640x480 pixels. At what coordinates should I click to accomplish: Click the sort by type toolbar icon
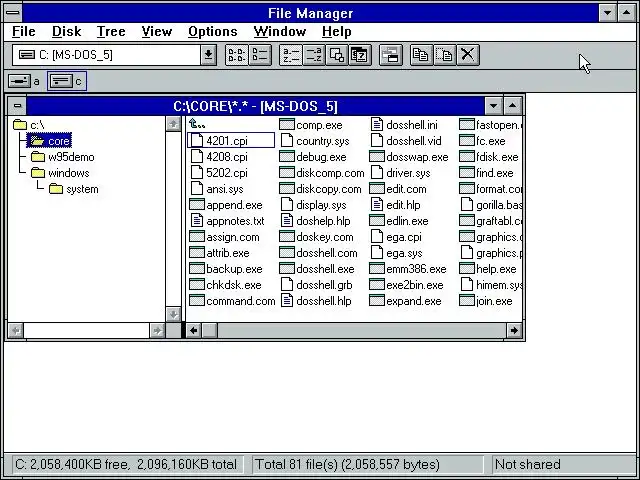point(314,55)
